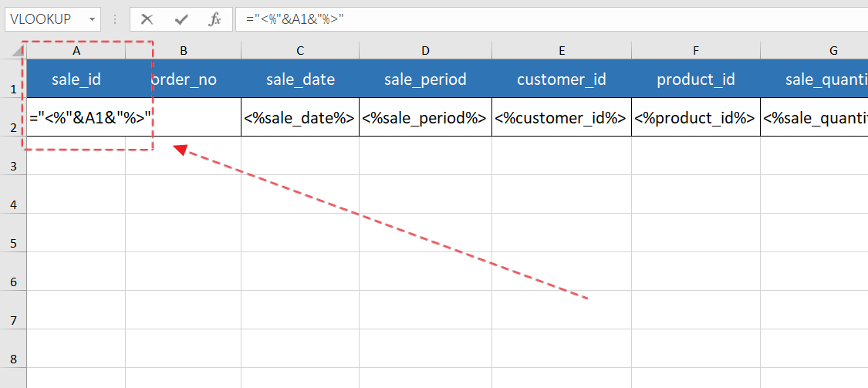Select column F header

[x=696, y=51]
